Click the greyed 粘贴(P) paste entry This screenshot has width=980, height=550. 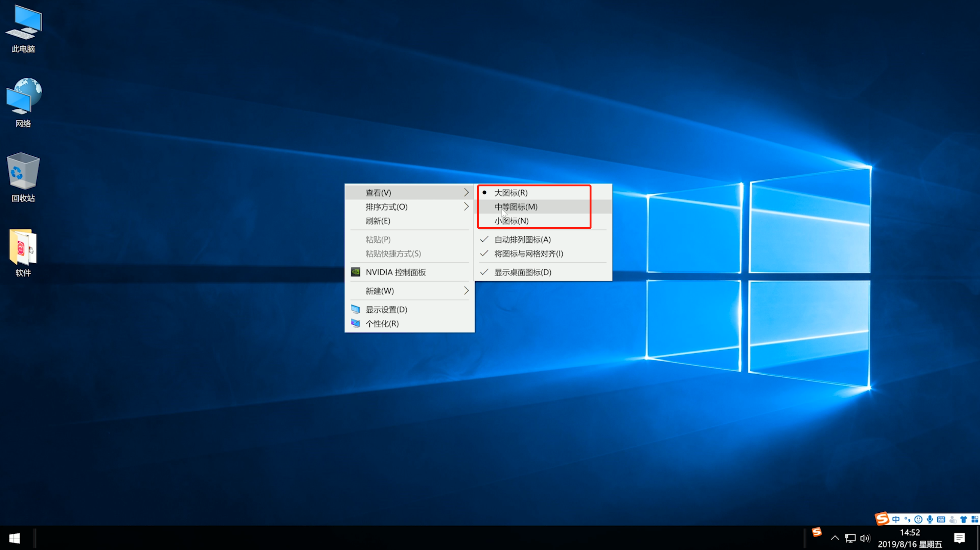coord(409,239)
